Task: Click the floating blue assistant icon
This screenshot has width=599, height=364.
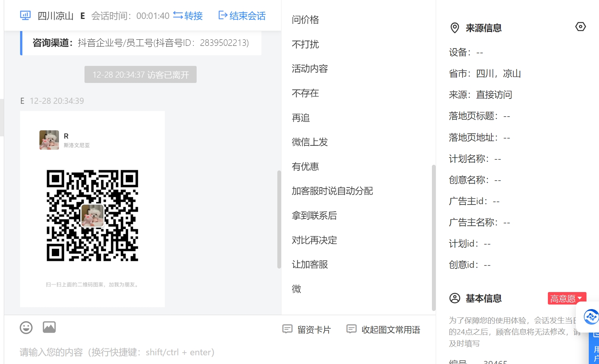Action: [591, 317]
